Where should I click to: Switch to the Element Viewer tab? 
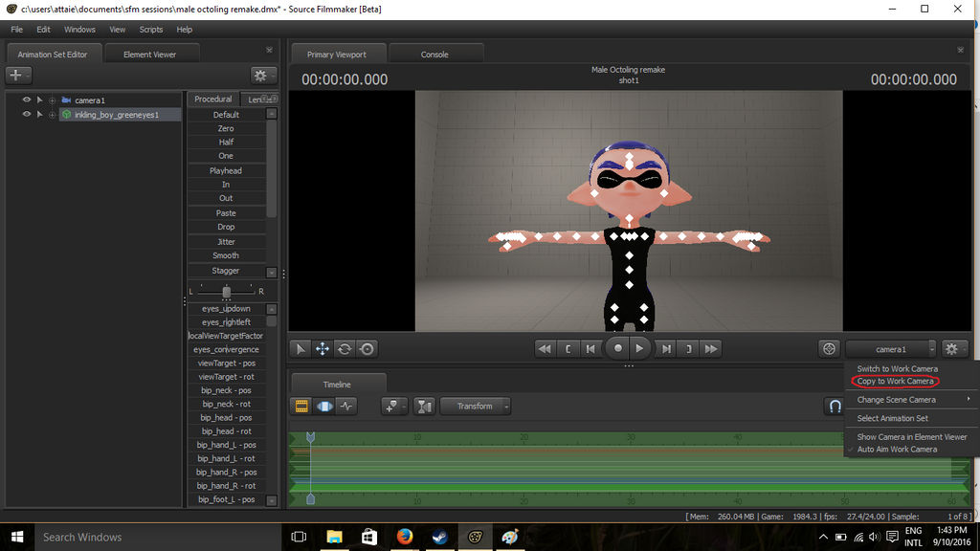[150, 55]
